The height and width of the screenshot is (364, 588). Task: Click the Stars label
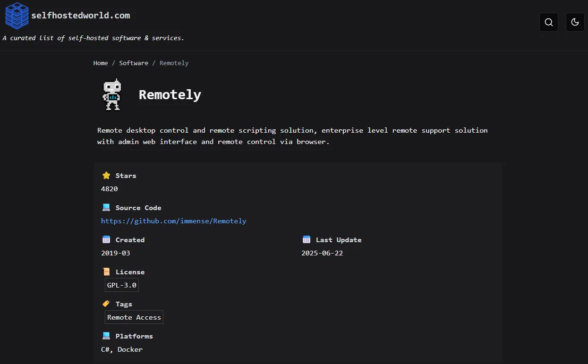126,176
